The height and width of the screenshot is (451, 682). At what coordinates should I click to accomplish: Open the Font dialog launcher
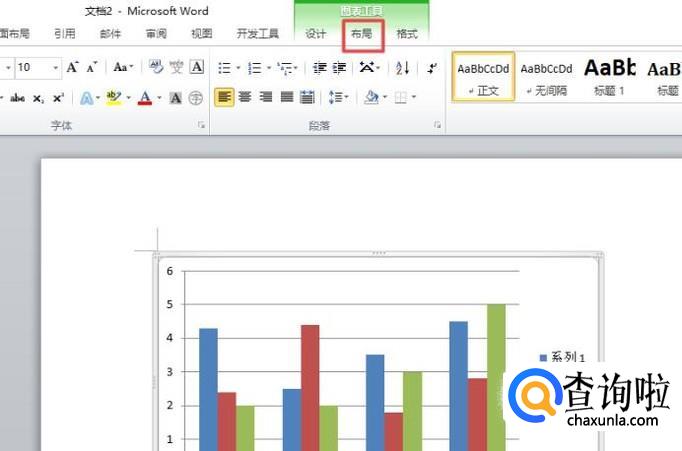[201, 125]
